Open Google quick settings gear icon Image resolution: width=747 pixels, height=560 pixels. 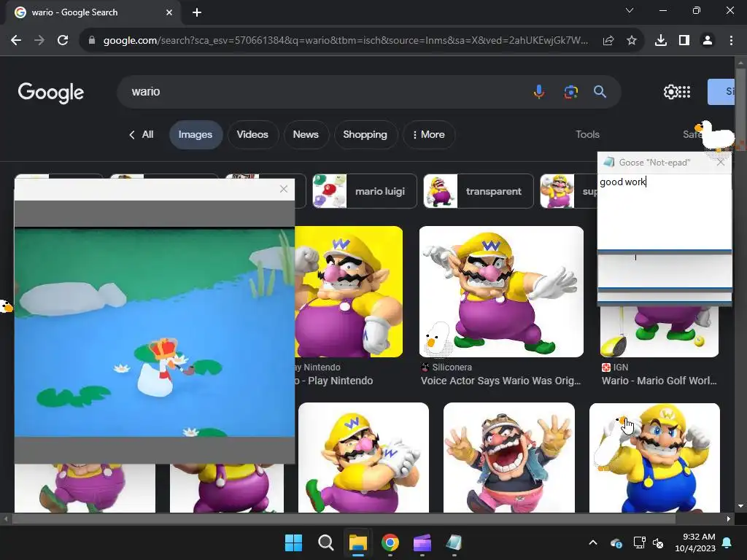pyautogui.click(x=670, y=92)
